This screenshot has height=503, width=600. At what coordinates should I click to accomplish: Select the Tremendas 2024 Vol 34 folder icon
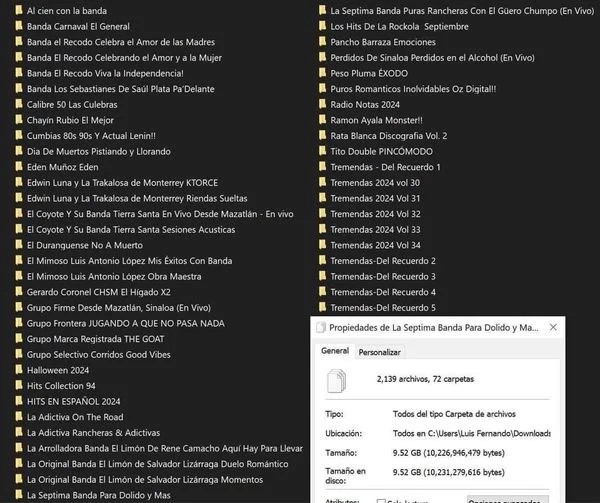coord(322,245)
